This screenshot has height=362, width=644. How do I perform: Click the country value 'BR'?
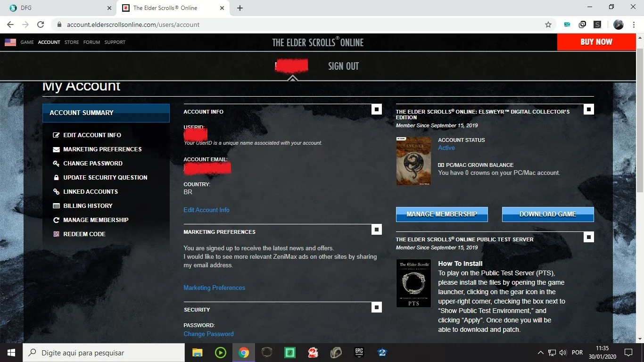pyautogui.click(x=188, y=192)
